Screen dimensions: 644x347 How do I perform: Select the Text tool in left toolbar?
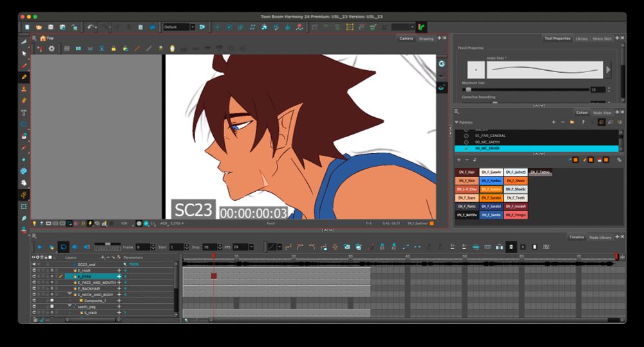tap(24, 112)
